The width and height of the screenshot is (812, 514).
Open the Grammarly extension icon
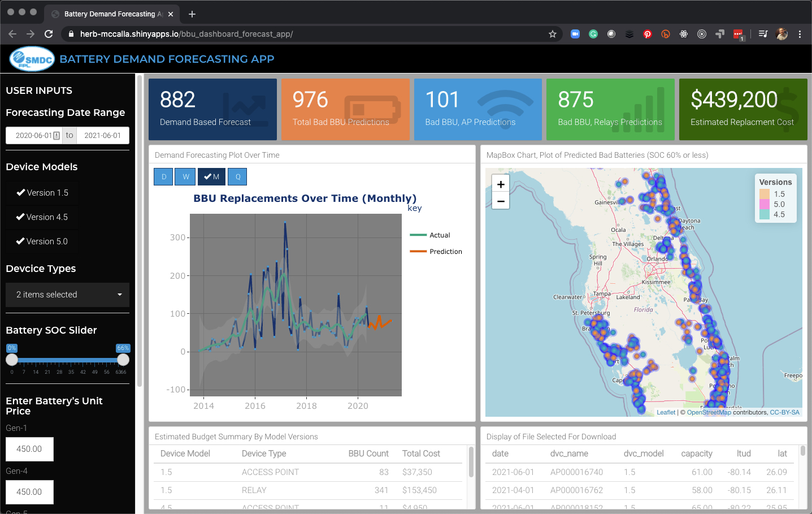(593, 34)
